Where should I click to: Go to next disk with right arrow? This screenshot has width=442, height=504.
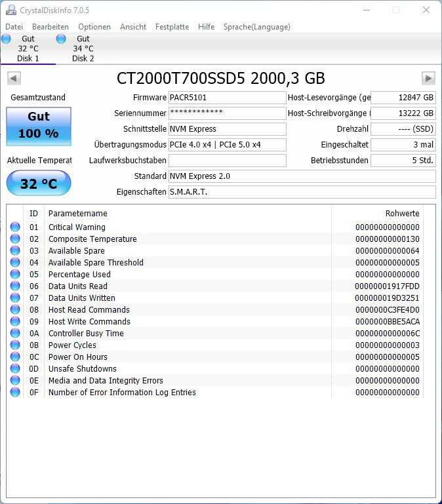point(428,78)
